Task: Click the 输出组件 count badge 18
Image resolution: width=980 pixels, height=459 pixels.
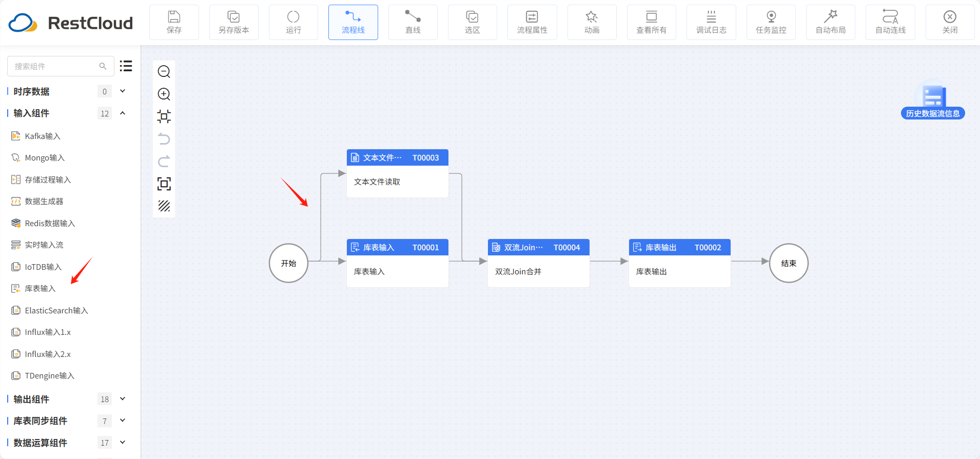Action: pos(105,399)
